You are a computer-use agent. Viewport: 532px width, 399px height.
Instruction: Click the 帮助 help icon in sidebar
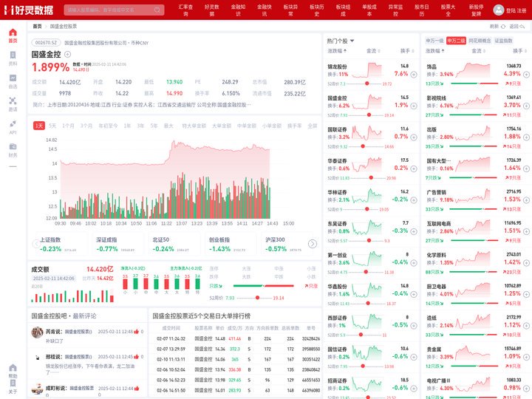coord(13,368)
